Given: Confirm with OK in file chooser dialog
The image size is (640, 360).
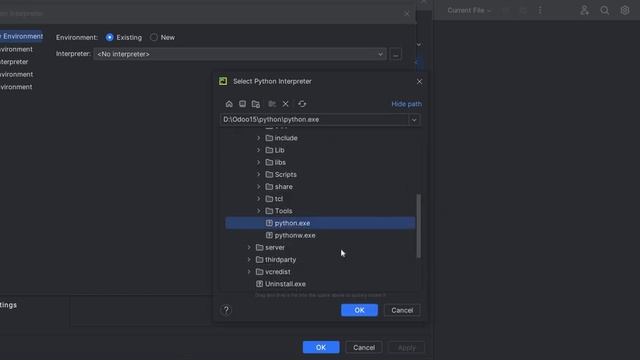Looking at the screenshot, I should pos(359,310).
